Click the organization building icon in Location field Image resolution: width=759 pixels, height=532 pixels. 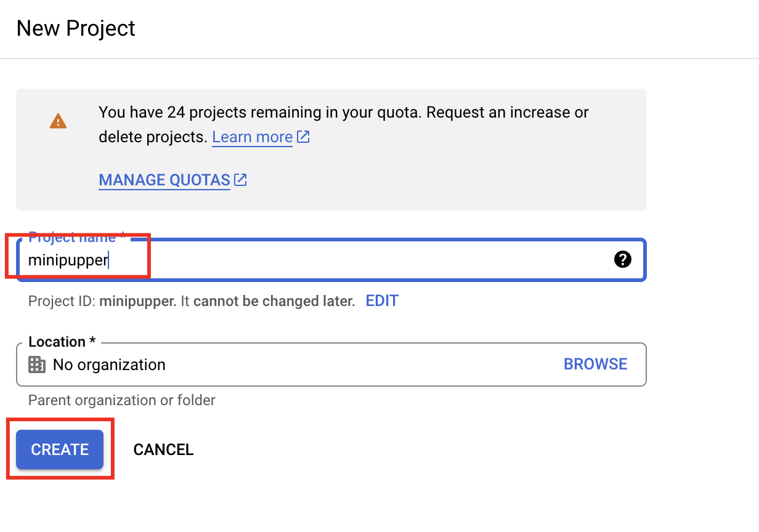pyautogui.click(x=37, y=364)
